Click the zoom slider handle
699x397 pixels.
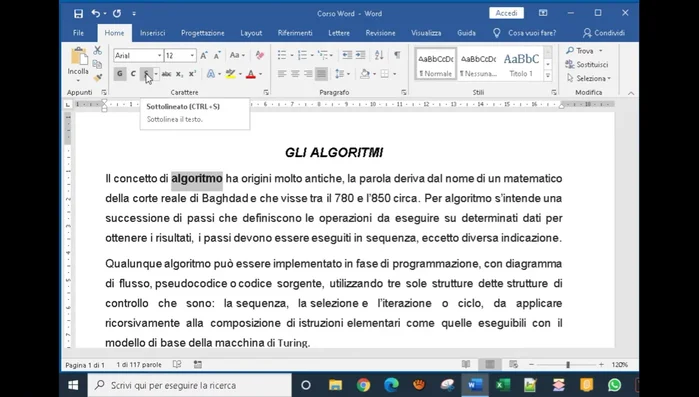[568, 365]
